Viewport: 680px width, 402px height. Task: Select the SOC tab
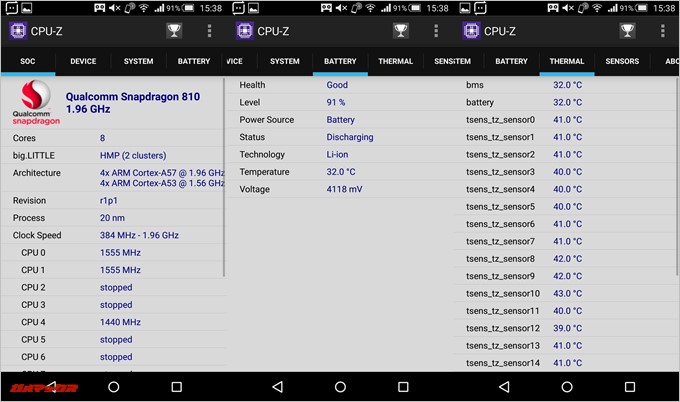[27, 61]
